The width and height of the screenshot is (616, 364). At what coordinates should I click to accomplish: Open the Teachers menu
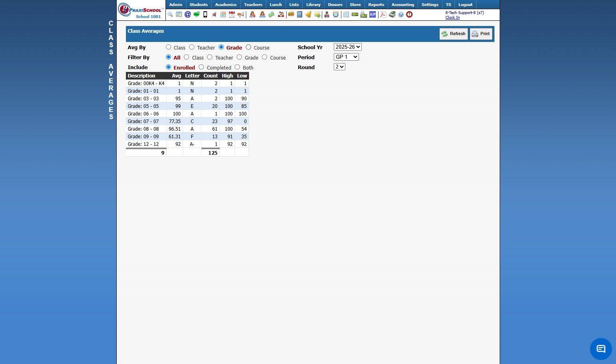[x=253, y=5]
